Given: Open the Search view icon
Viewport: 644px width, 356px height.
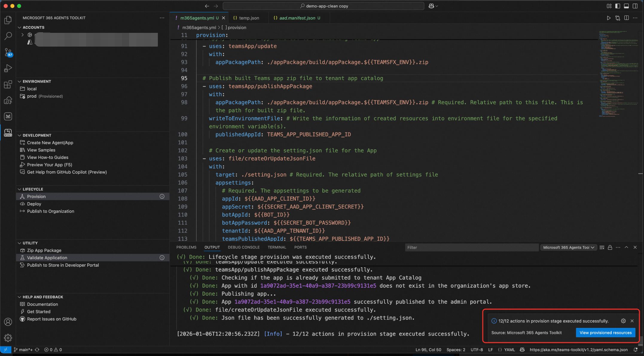Looking at the screenshot, I should pos(8,36).
